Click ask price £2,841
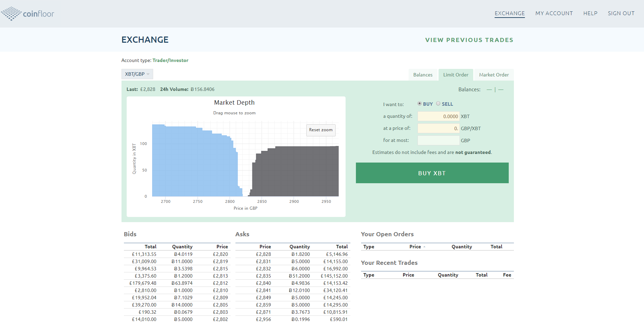Viewport: 644px width, 322px height. coord(263,290)
